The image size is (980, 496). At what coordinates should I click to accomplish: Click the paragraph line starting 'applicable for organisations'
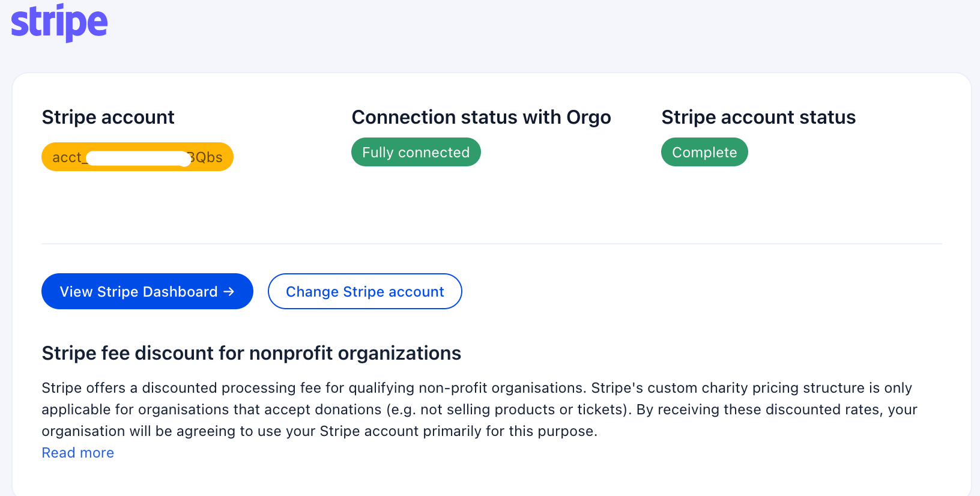479,410
